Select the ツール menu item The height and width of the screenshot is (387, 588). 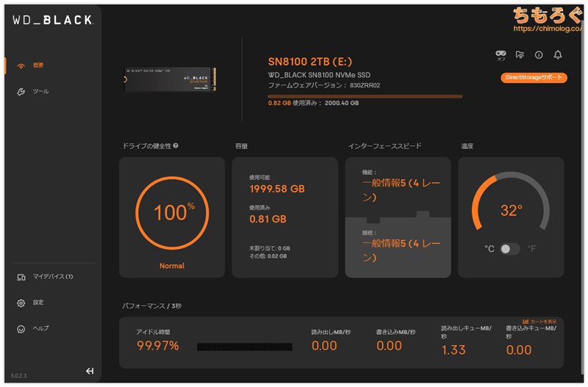40,91
